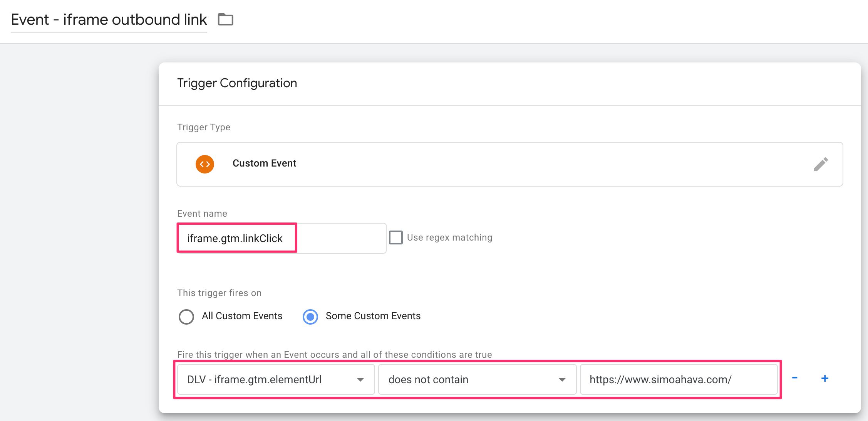868x421 pixels.
Task: Enable Use regex matching checkbox
Action: 395,237
